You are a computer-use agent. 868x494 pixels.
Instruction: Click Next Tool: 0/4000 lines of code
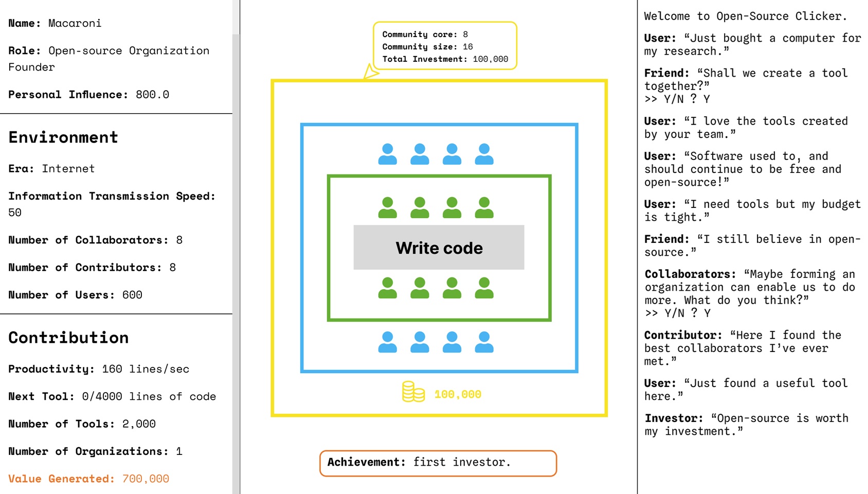112,397
